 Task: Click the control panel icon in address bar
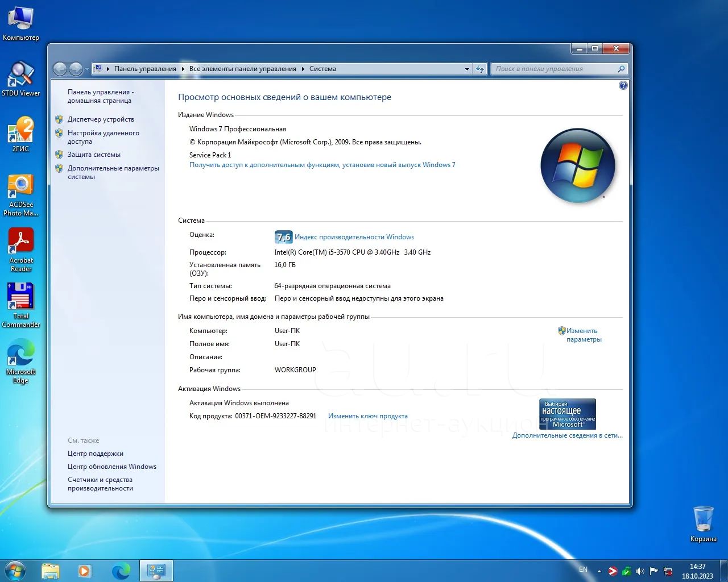(98, 69)
